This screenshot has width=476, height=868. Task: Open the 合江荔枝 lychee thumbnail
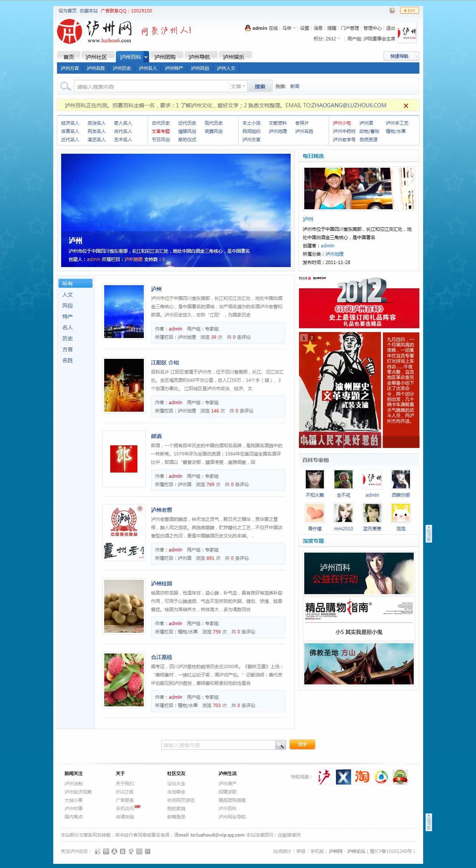[x=124, y=680]
